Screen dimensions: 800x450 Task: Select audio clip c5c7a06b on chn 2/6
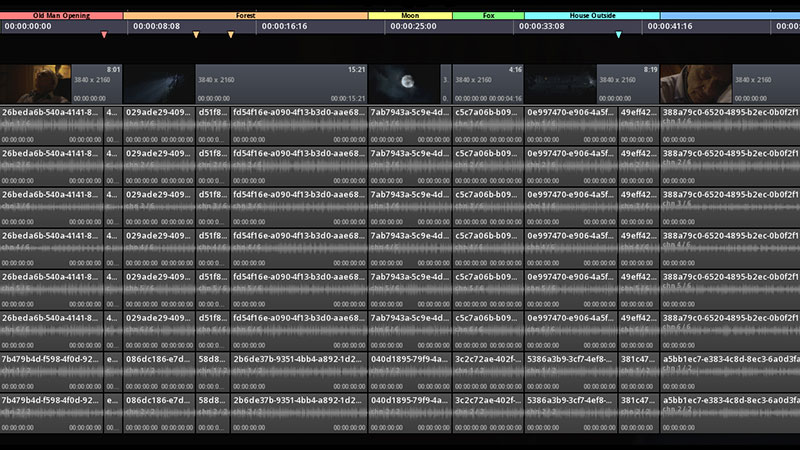click(x=488, y=166)
